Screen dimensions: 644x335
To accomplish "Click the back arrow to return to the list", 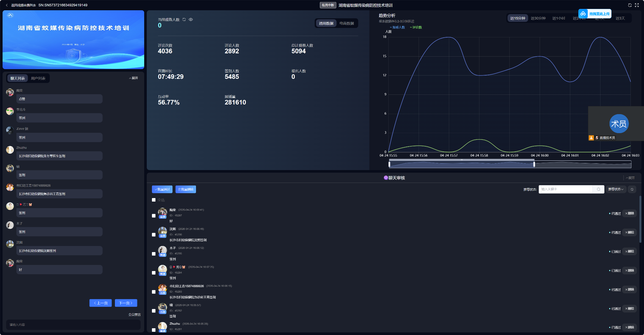I will pos(7,5).
